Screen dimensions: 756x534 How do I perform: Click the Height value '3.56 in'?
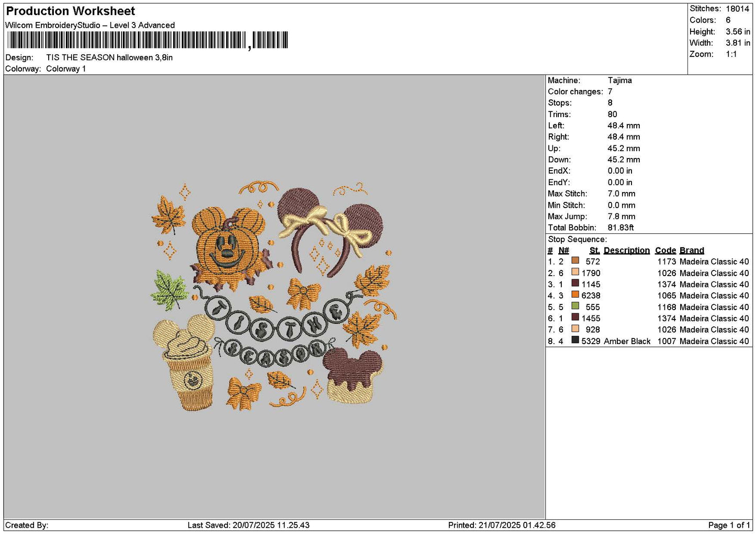pyautogui.click(x=738, y=32)
